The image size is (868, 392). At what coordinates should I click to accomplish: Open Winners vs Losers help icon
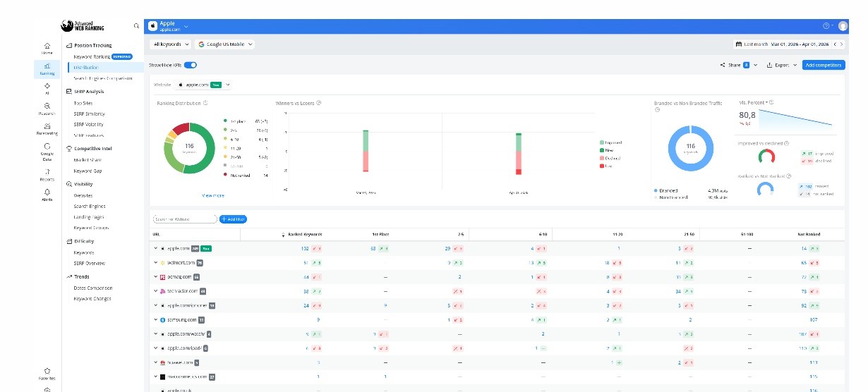320,103
